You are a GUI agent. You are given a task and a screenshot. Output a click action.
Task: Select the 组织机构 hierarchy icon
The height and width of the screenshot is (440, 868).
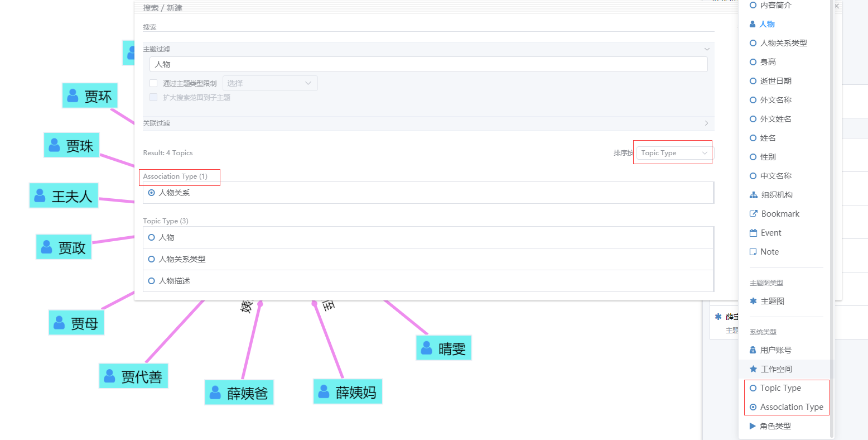tap(753, 195)
